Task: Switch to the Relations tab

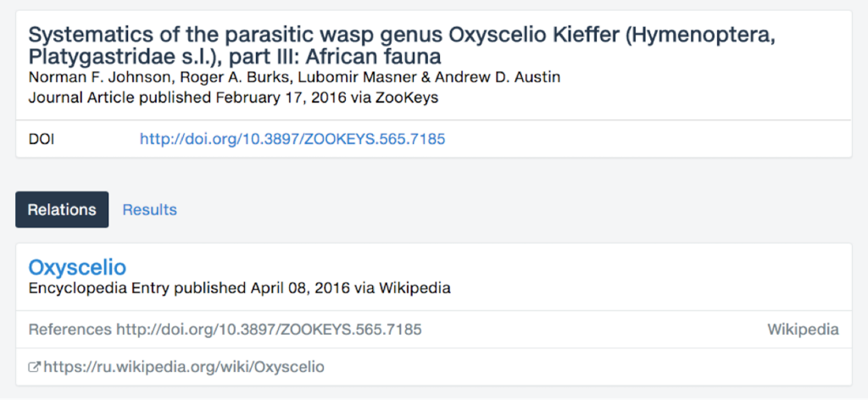Action: [x=62, y=209]
